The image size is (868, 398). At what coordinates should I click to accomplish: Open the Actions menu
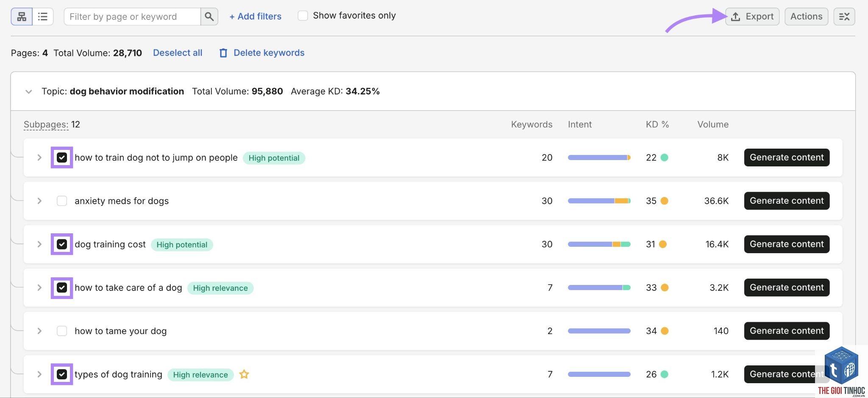coord(806,17)
